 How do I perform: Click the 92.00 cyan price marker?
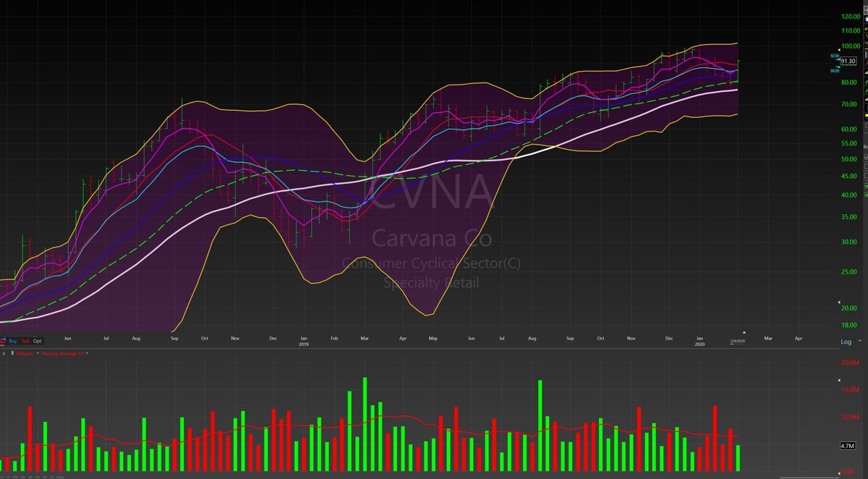[x=834, y=56]
